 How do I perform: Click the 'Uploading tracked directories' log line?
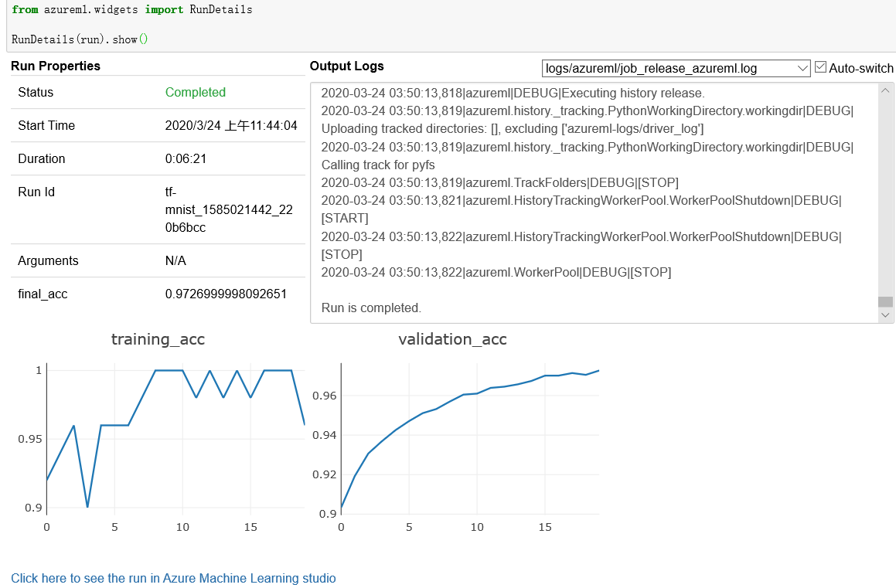[512, 129]
